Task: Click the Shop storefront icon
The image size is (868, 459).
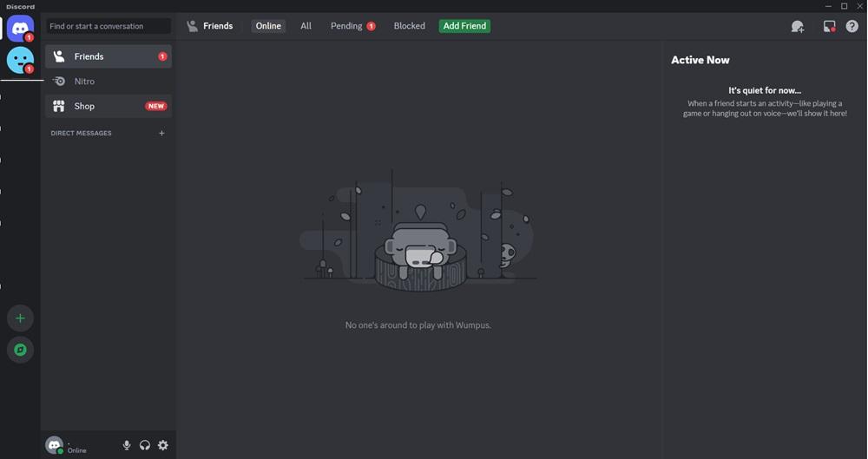Action: (x=59, y=107)
